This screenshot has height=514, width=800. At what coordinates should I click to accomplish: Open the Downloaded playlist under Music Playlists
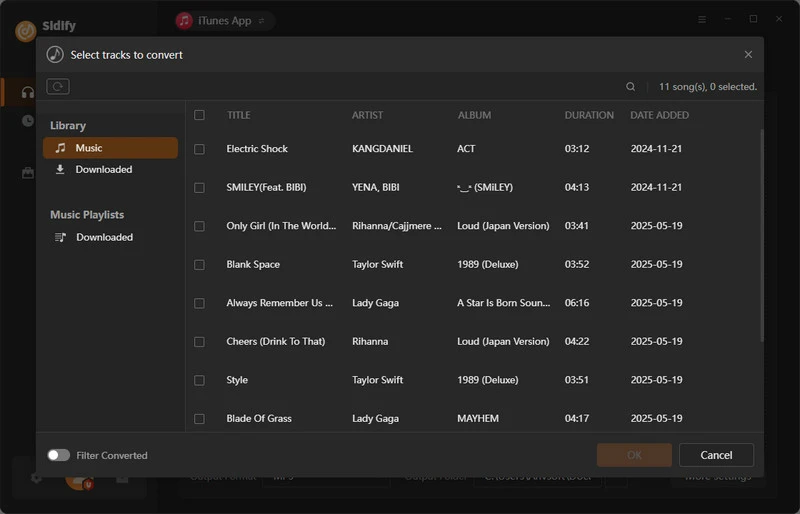[105, 237]
